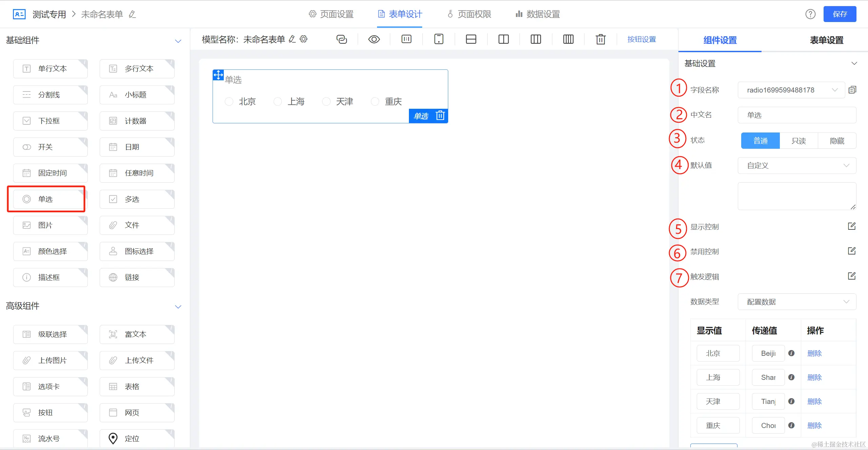This screenshot has height=450, width=868.
Task: Switch to the 表单设置 tab
Action: pos(826,40)
